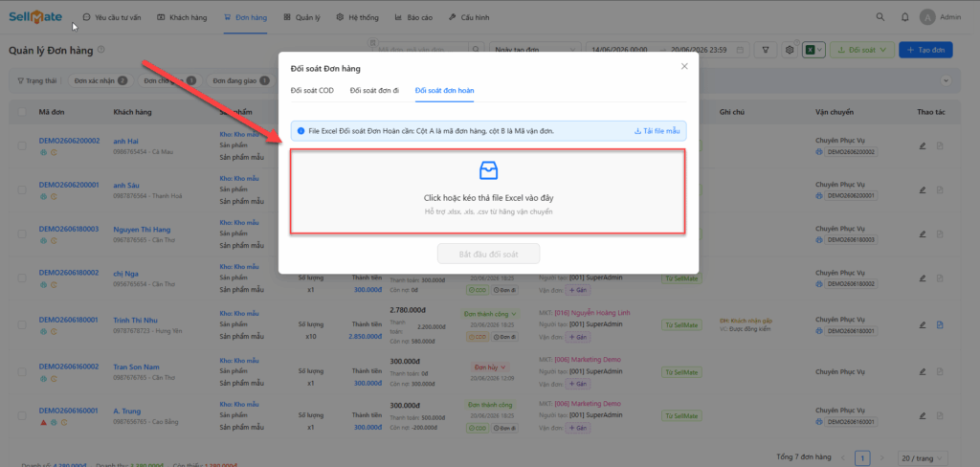The width and height of the screenshot is (980, 467).
Task: Click the filter funnel icon in toolbar
Action: click(x=765, y=50)
